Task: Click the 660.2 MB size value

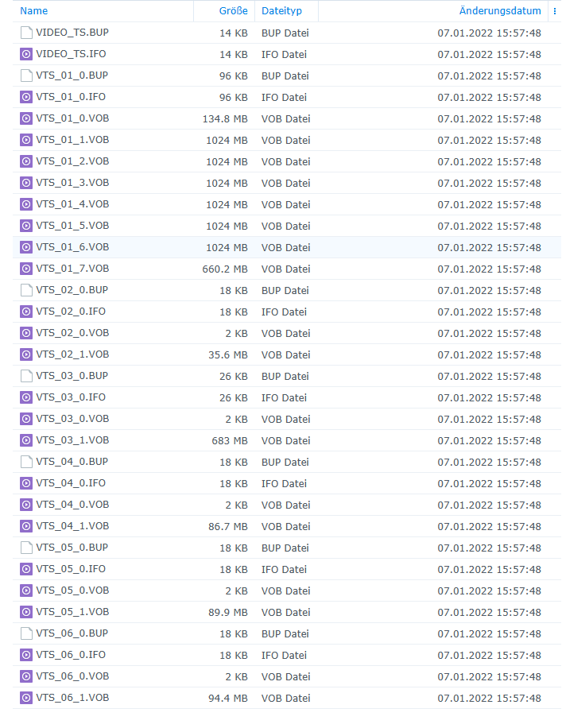Action: (x=225, y=269)
